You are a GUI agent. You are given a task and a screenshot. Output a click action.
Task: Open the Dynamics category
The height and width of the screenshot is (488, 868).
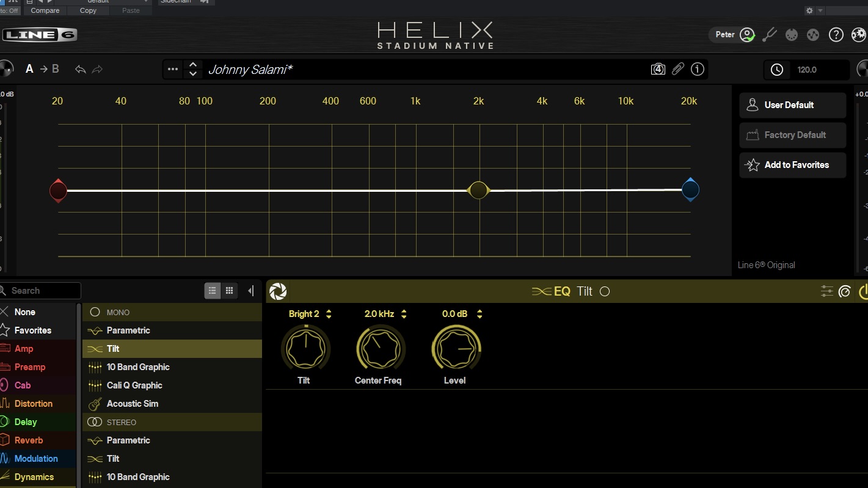pyautogui.click(x=38, y=477)
